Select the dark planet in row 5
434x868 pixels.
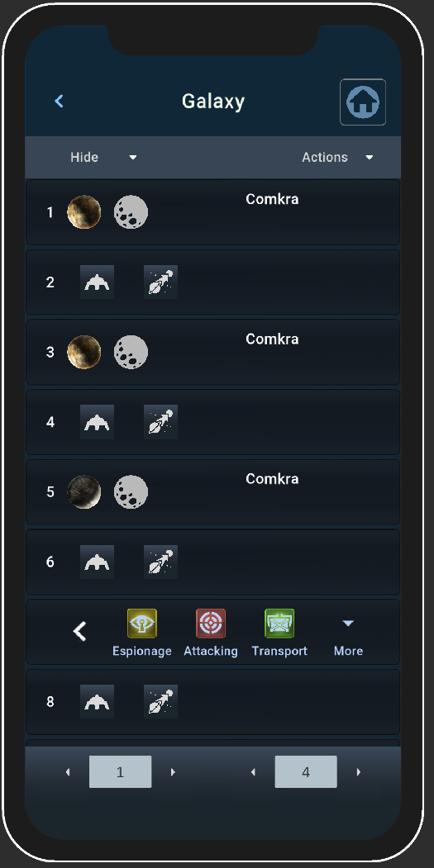(84, 491)
